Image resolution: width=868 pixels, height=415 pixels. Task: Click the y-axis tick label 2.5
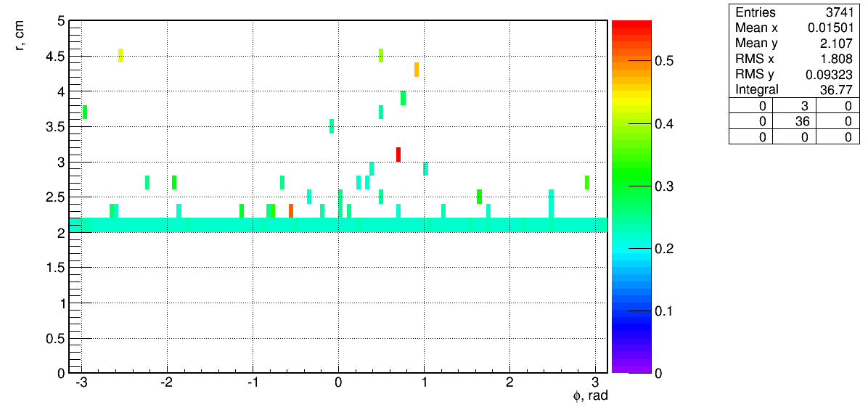coord(55,197)
